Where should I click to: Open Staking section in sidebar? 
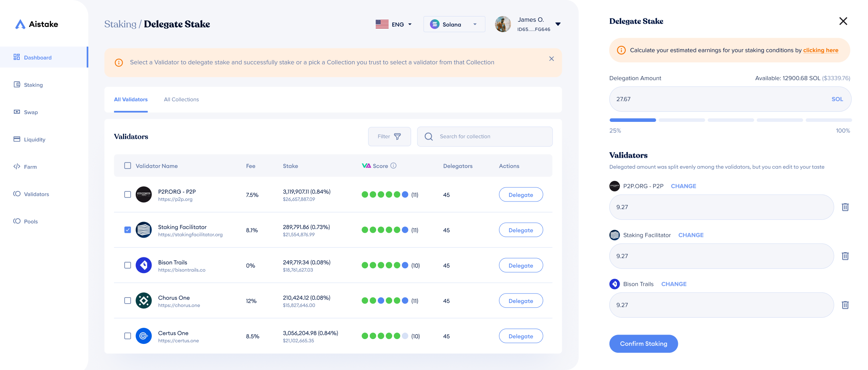click(28, 85)
